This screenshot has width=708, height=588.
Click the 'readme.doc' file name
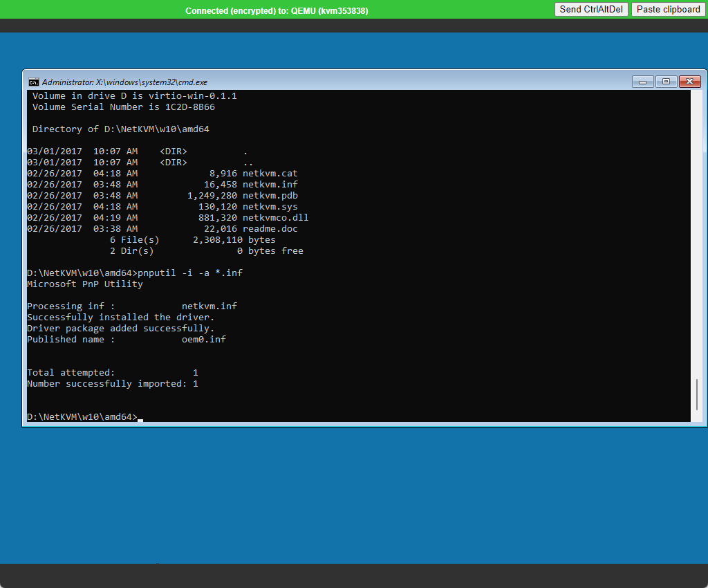coord(270,228)
